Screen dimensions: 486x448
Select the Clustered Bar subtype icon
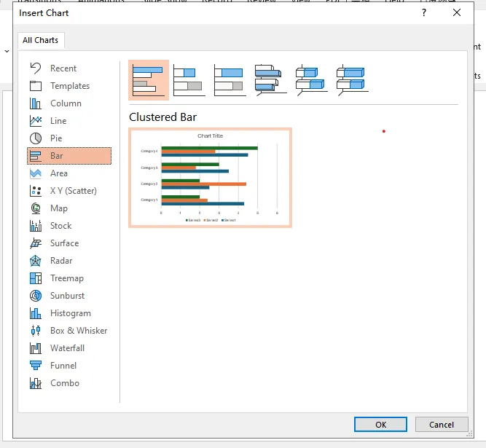tap(149, 79)
